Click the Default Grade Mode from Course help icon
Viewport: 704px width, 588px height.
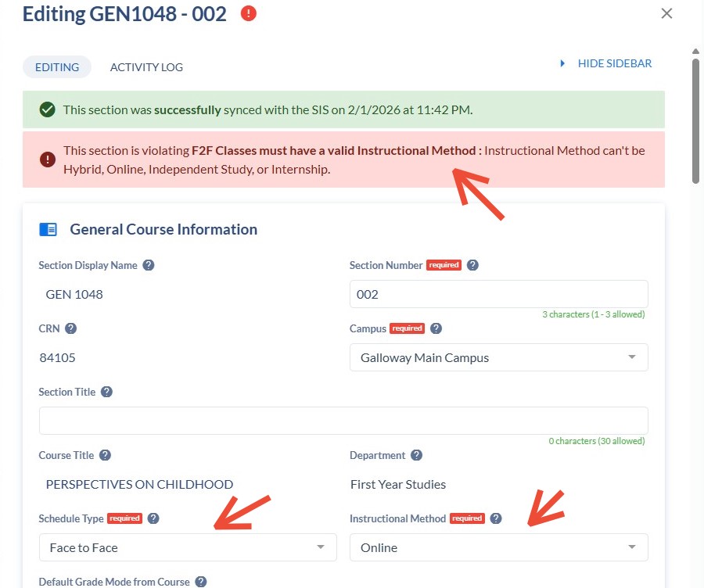[202, 582]
